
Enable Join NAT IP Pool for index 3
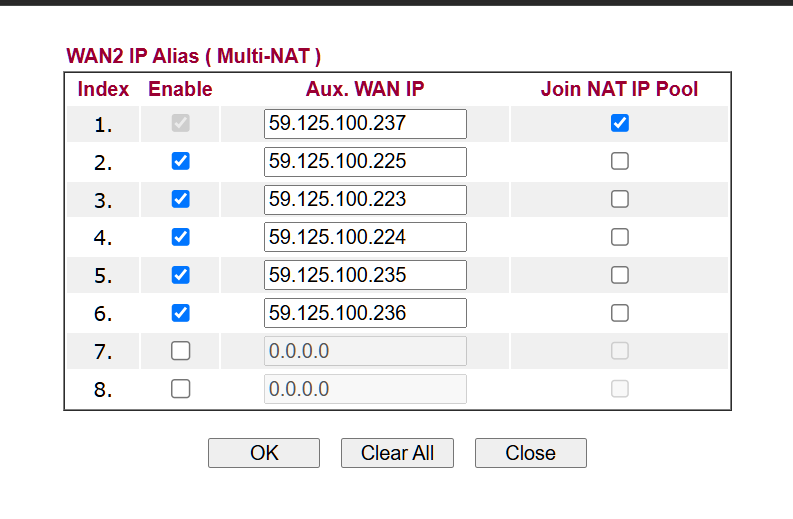point(620,199)
